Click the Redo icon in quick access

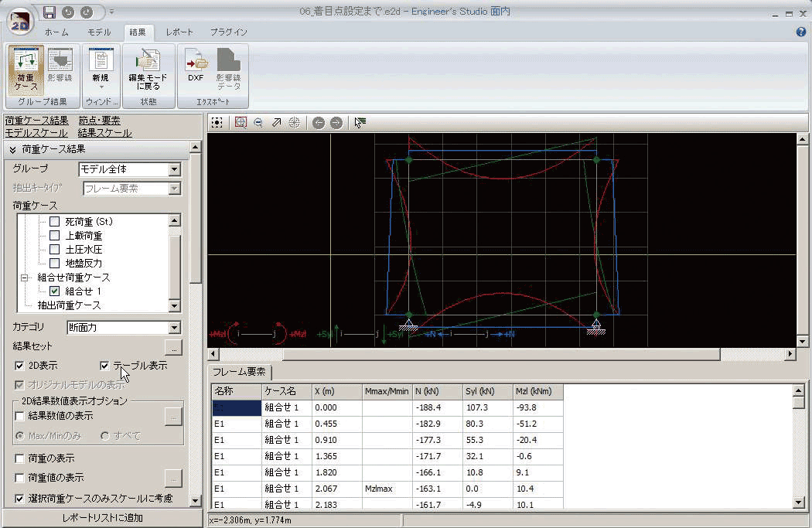(87, 12)
